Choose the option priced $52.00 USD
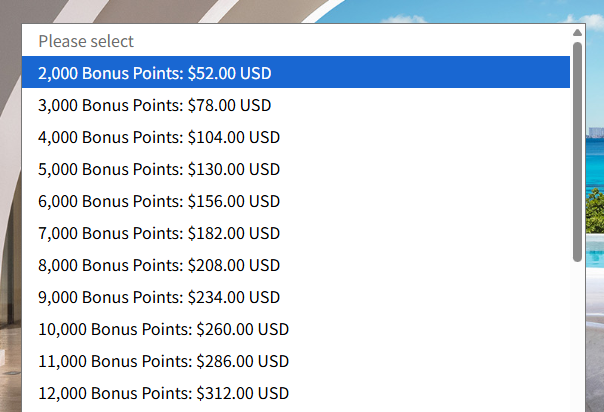 pyautogui.click(x=155, y=73)
